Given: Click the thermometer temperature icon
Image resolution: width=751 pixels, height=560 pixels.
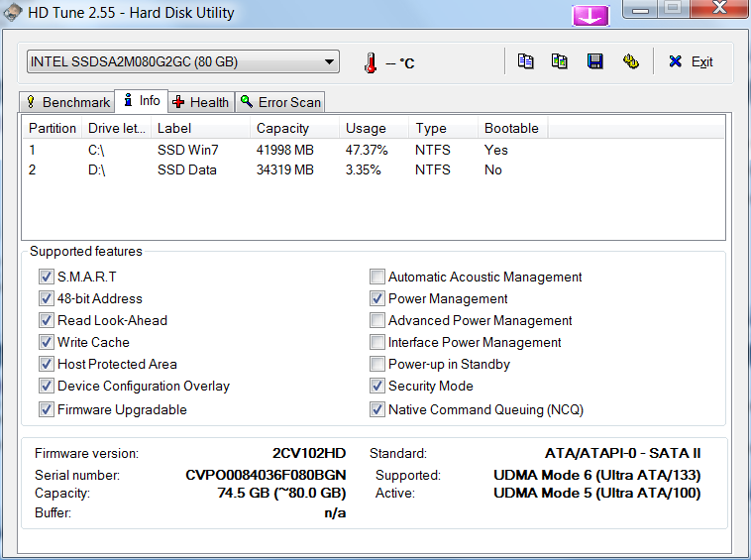Looking at the screenshot, I should pyautogui.click(x=370, y=62).
